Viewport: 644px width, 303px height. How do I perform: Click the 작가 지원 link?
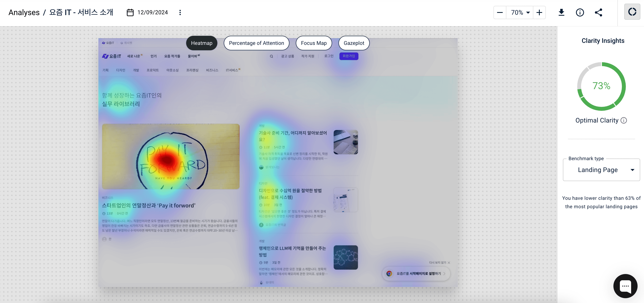coord(308,56)
